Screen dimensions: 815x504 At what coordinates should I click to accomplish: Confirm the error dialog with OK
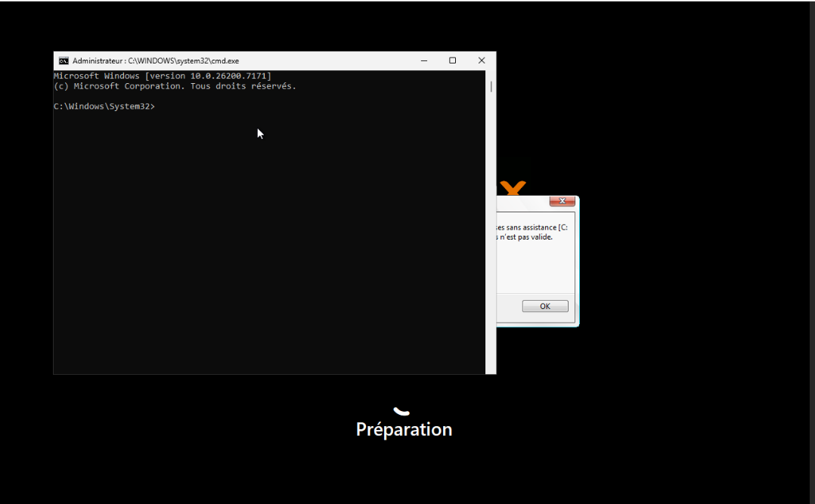point(544,306)
